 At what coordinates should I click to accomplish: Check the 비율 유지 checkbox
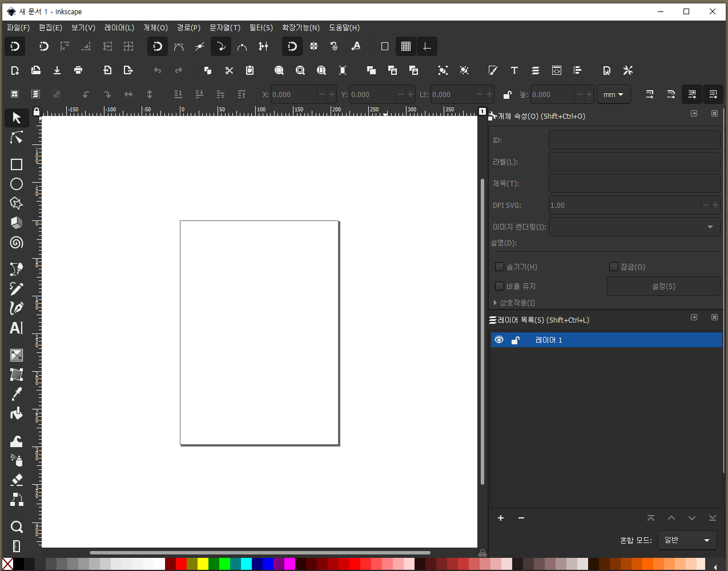pyautogui.click(x=500, y=286)
